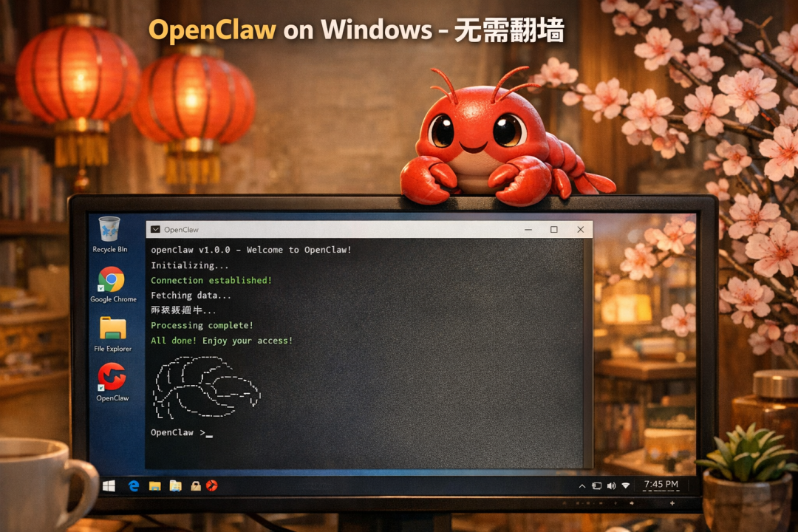Open the Windows Start menu

coord(109,485)
